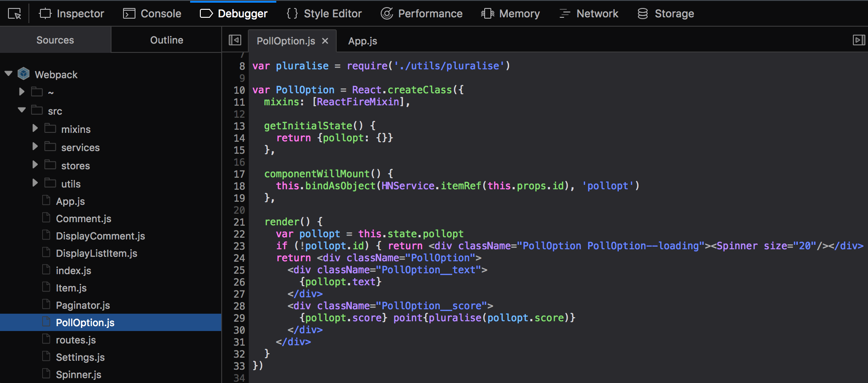868x383 pixels.
Task: Expand the stores folder arrow
Action: (35, 165)
